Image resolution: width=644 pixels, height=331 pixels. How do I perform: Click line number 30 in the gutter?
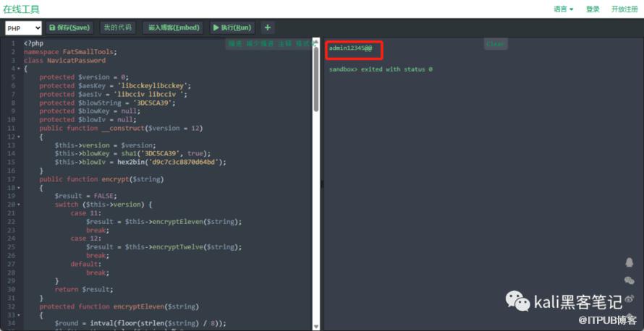pos(12,290)
